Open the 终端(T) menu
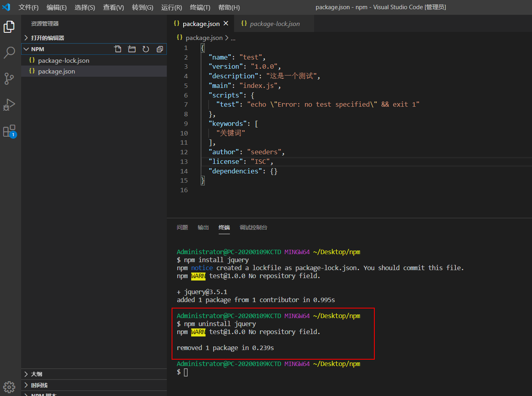This screenshot has width=532, height=396. coord(200,7)
